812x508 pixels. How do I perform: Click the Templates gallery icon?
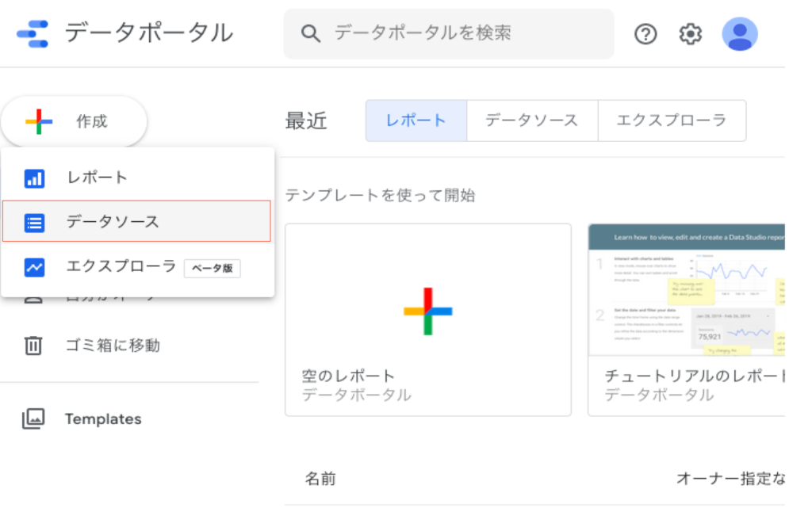[x=33, y=419]
